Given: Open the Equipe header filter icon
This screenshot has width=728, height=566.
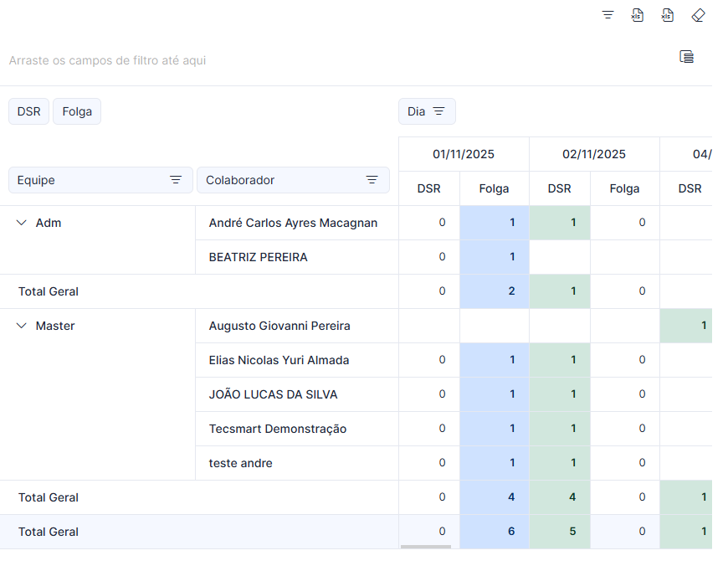Looking at the screenshot, I should tap(176, 180).
